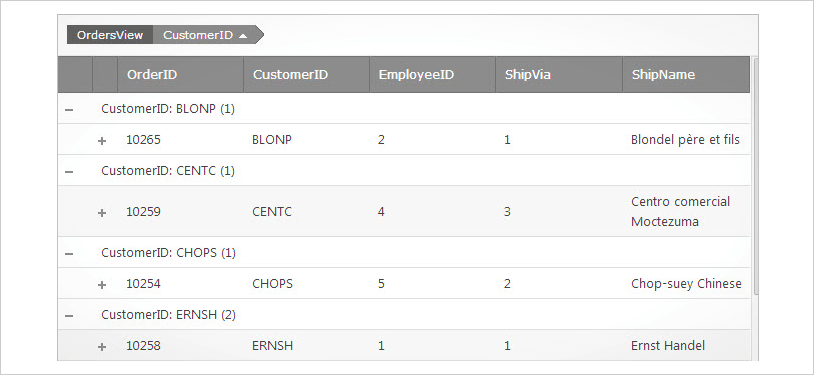This screenshot has width=814, height=375.
Task: Sort by CustomerID column header
Action: (x=306, y=75)
